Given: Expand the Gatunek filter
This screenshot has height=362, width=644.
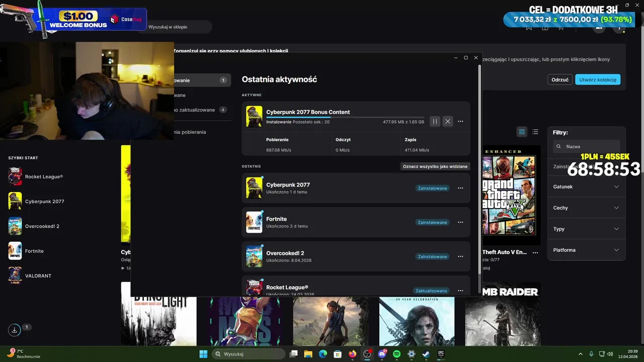Looking at the screenshot, I should tap(587, 187).
